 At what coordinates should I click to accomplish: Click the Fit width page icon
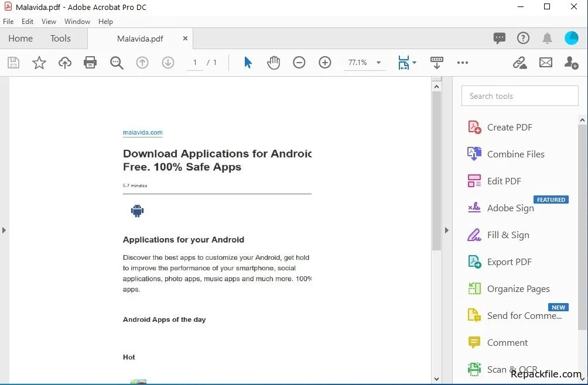(404, 63)
